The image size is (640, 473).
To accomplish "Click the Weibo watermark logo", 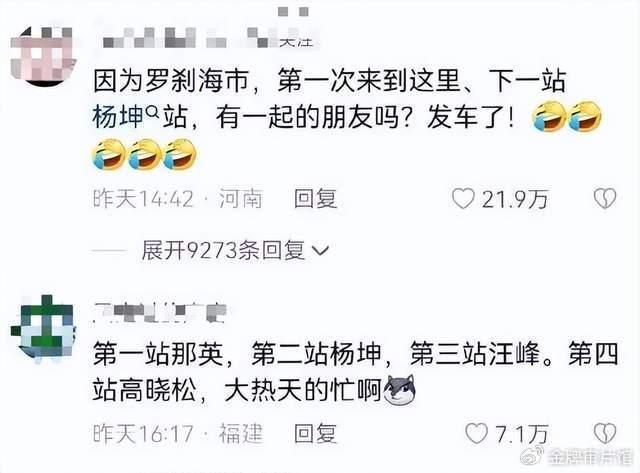I will [x=532, y=455].
